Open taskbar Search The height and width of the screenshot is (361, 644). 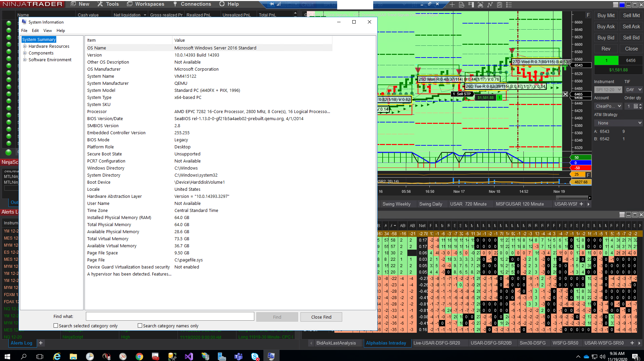click(x=24, y=356)
